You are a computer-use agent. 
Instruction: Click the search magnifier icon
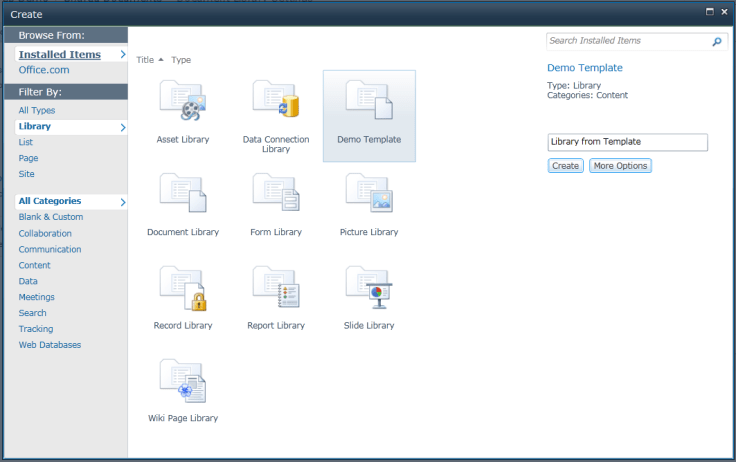pyautogui.click(x=716, y=42)
